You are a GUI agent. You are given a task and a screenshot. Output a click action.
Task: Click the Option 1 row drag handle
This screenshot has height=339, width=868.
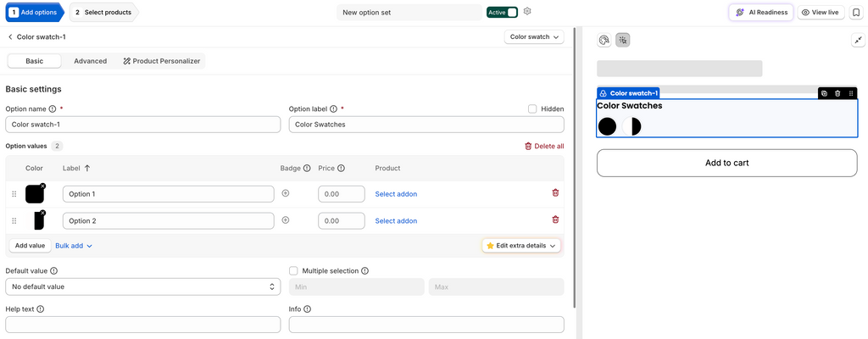[x=14, y=194]
